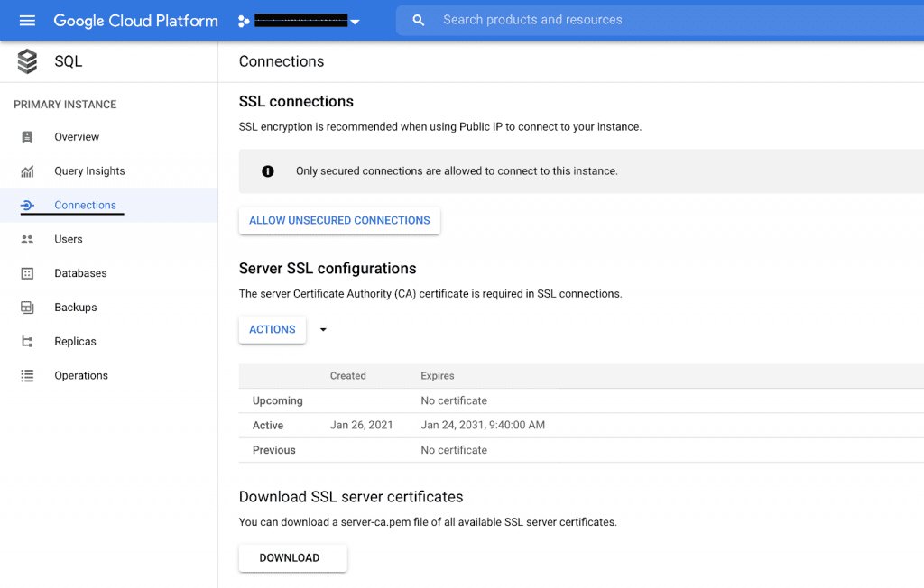Screen dimensions: 924x588
Task: Click the Backups icon in sidebar
Action: [x=27, y=308]
